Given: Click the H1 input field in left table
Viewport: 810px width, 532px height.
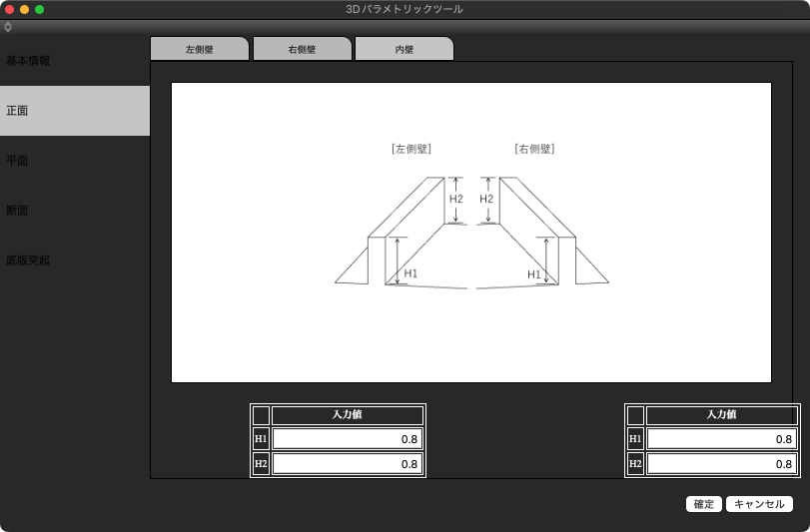Looking at the screenshot, I should 347,439.
